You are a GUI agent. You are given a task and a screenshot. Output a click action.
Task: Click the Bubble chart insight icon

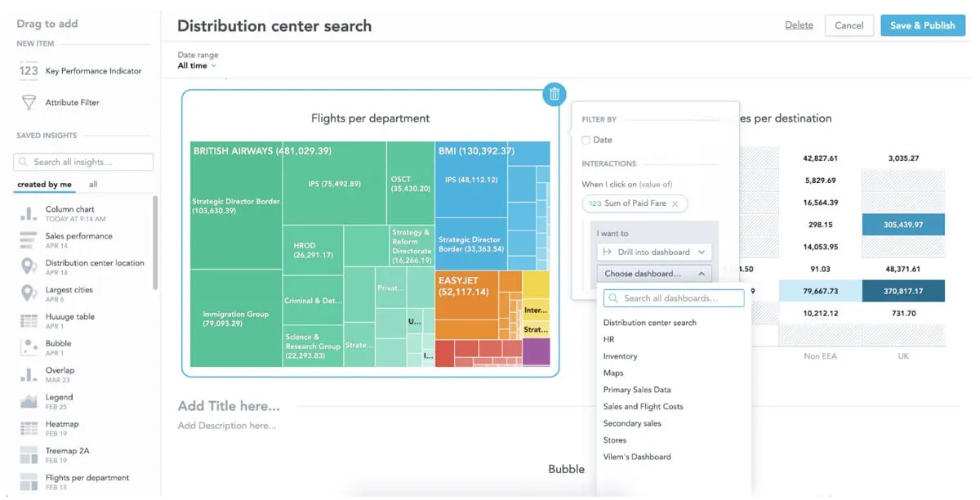[29, 347]
